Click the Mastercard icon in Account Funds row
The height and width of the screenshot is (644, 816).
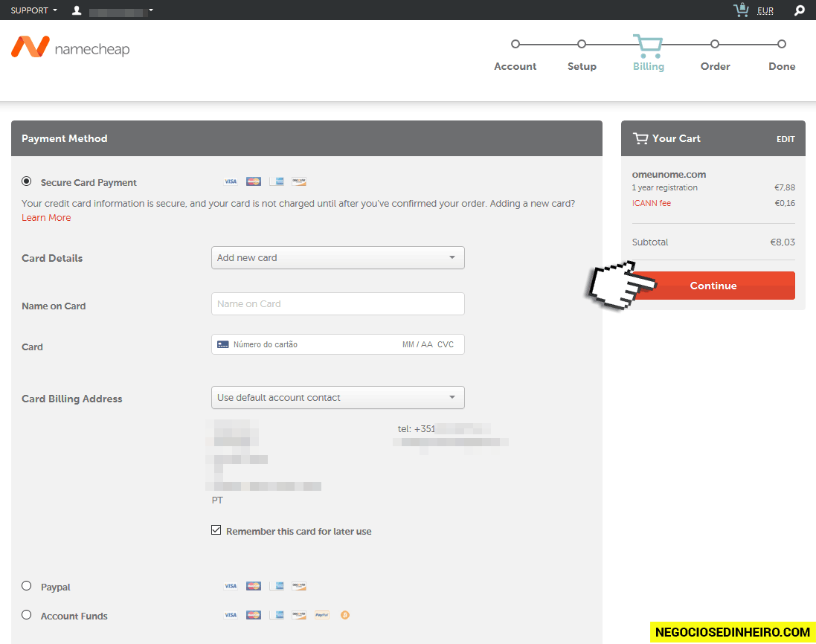pos(254,616)
